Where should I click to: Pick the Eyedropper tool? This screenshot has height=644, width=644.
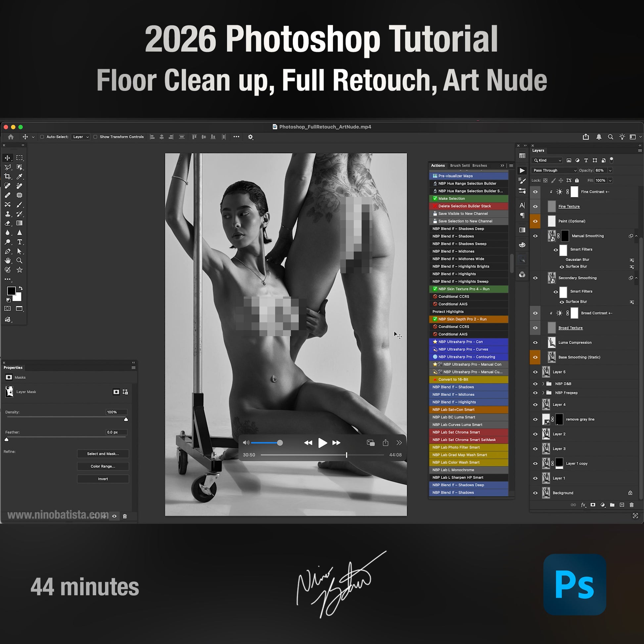point(19,176)
